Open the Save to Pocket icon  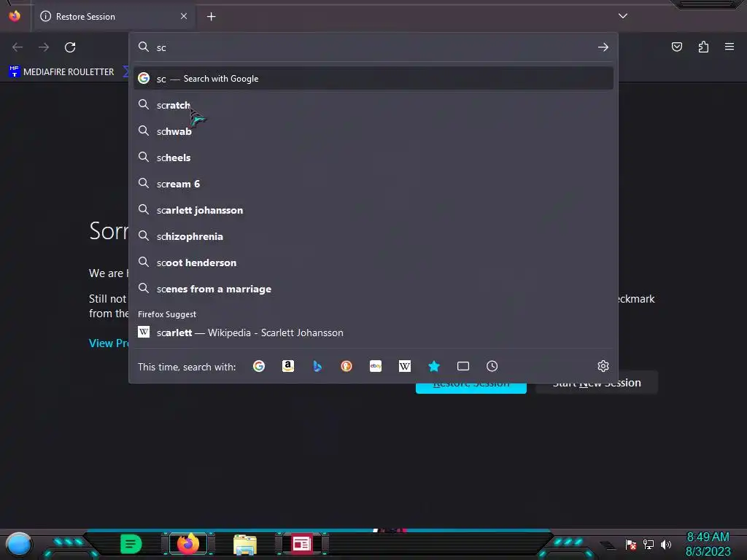point(676,47)
